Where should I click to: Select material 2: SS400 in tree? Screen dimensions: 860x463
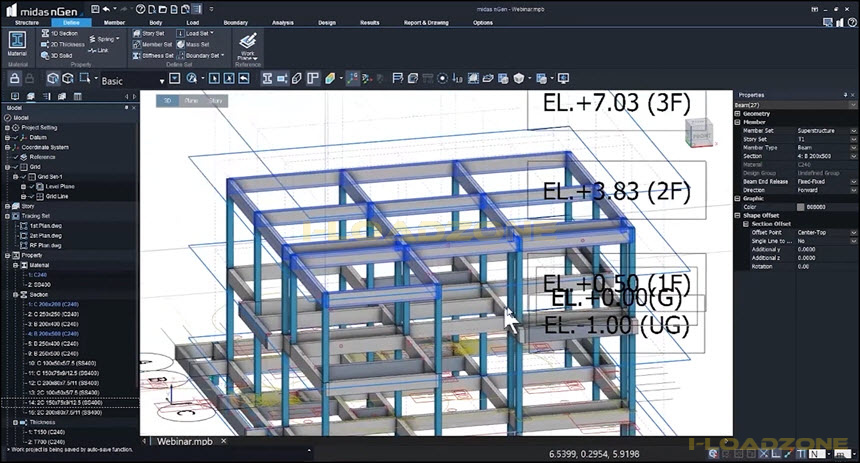tap(39, 285)
